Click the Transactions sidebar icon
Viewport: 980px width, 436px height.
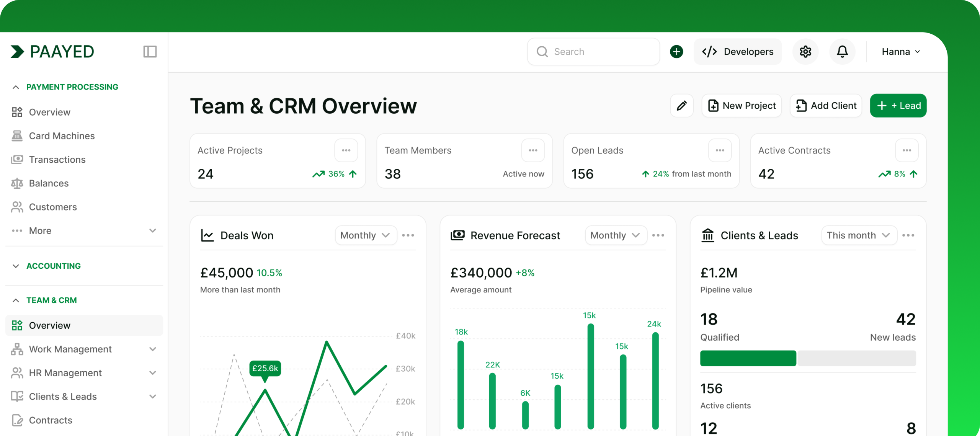(17, 159)
